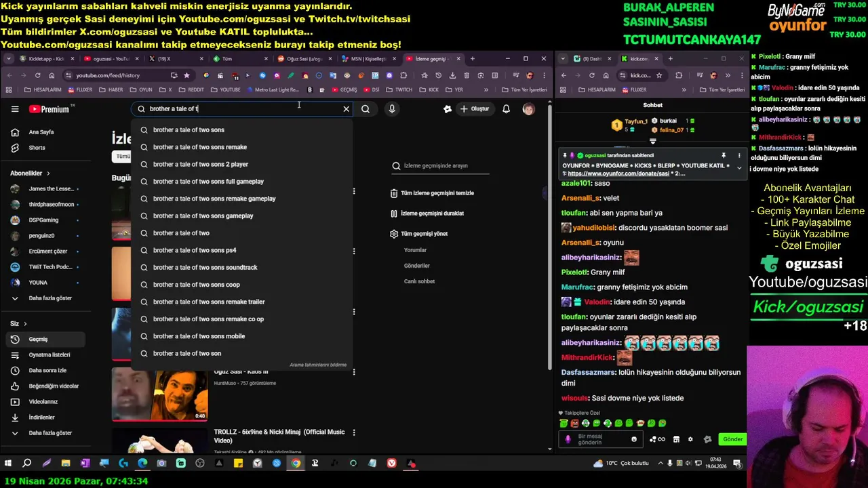The width and height of the screenshot is (868, 488).
Task: Open 'Tüm geçmişi yönet' settings
Action: point(419,234)
